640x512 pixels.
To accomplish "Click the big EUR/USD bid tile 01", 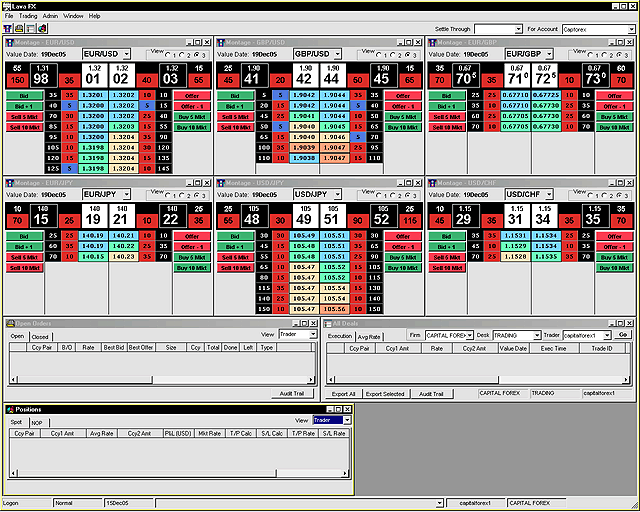I will 93,75.
